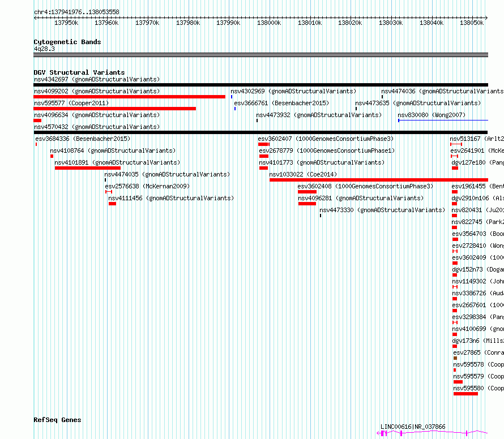Click the Cytogenetic Bands track title
The image size is (504, 439).
pos(67,42)
